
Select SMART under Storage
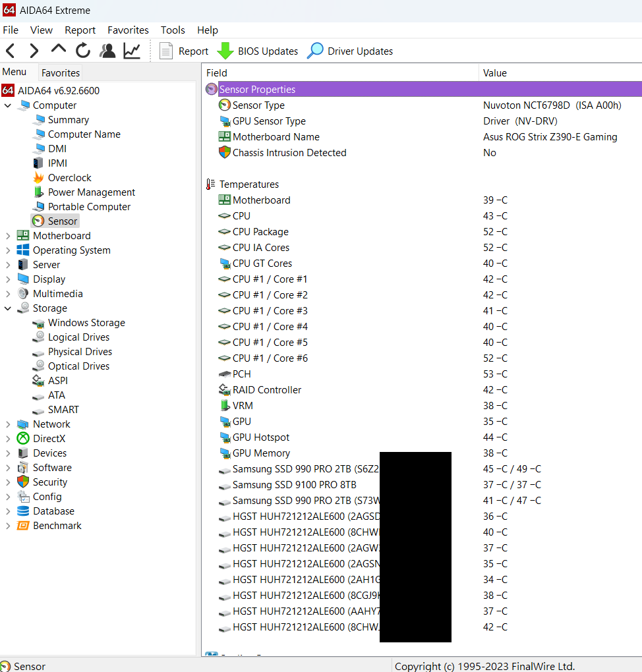(63, 410)
